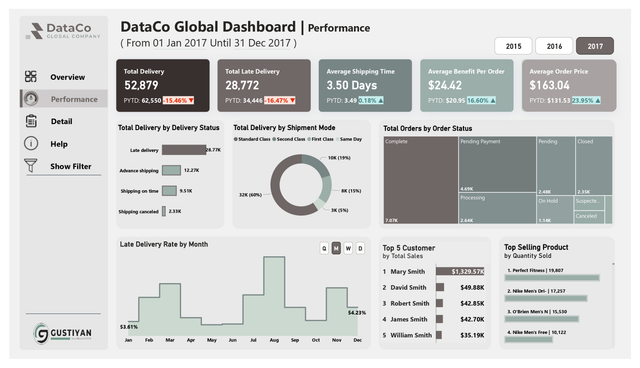Select the Complete treemap tile
Screen dimensions: 640x368
(421, 180)
